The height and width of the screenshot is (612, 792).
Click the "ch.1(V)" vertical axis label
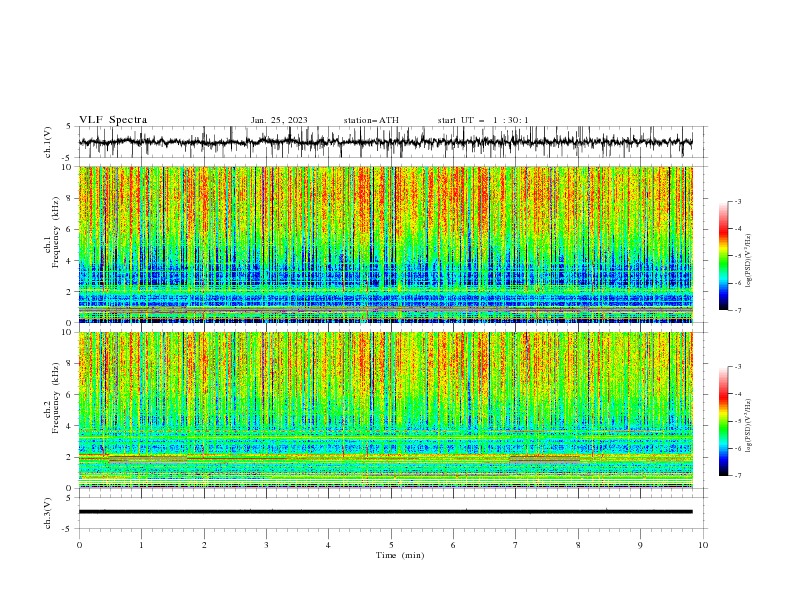point(48,142)
